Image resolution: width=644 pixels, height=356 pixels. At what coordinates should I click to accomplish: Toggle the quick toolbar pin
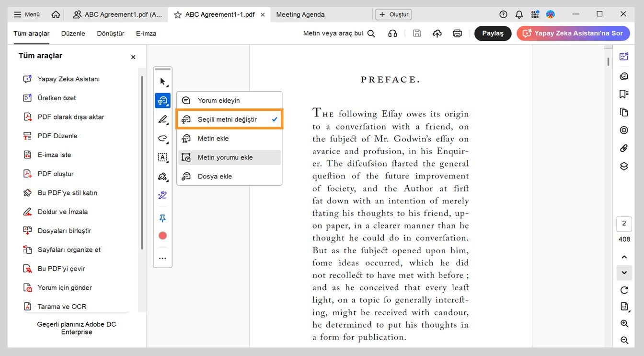(162, 218)
